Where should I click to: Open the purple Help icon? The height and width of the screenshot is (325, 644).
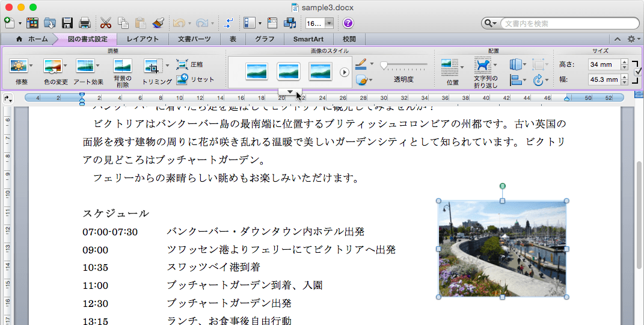click(348, 23)
